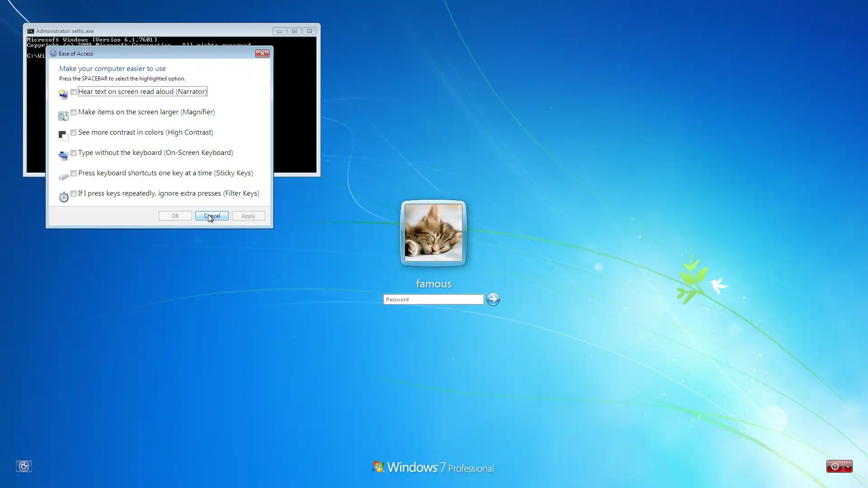Toggle the High Contrast checkbox

73,132
